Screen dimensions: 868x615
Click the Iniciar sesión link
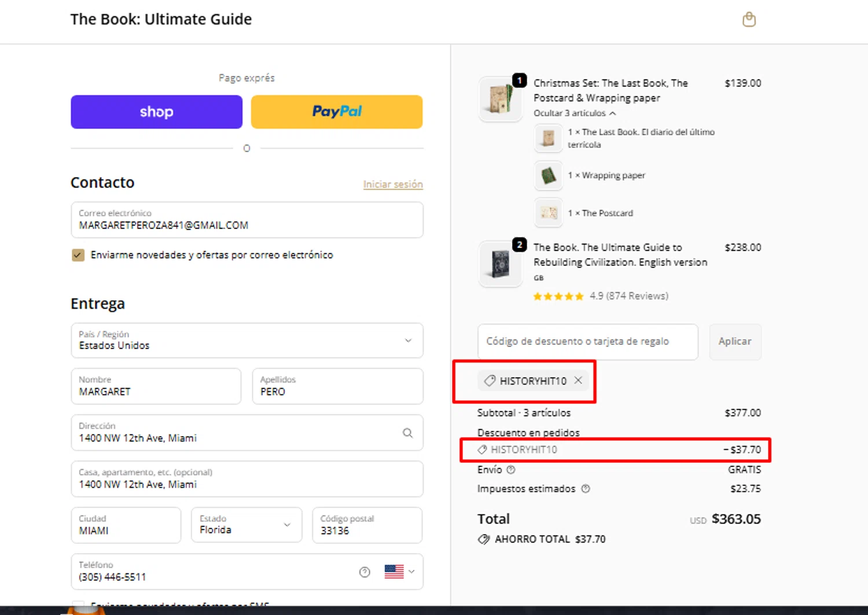(393, 185)
